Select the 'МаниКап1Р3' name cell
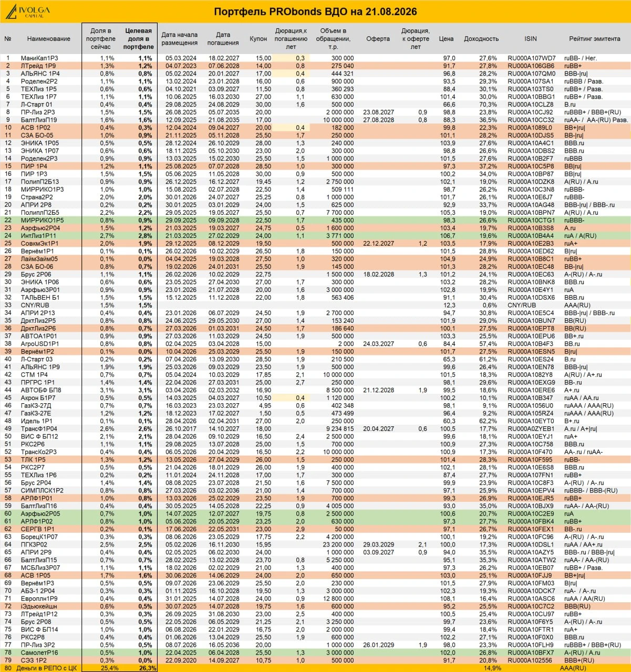The width and height of the screenshot is (631, 672). click(40, 58)
